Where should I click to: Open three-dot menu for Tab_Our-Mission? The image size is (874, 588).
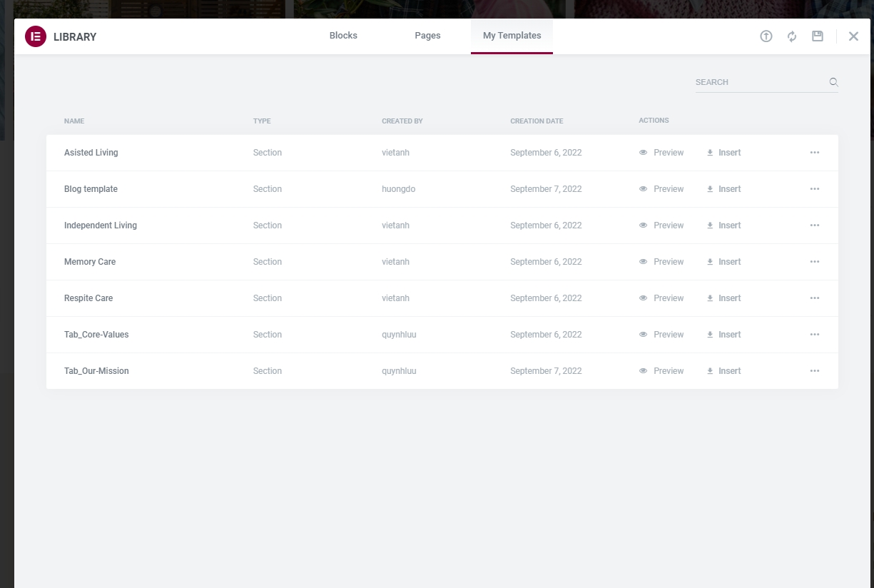click(x=815, y=371)
